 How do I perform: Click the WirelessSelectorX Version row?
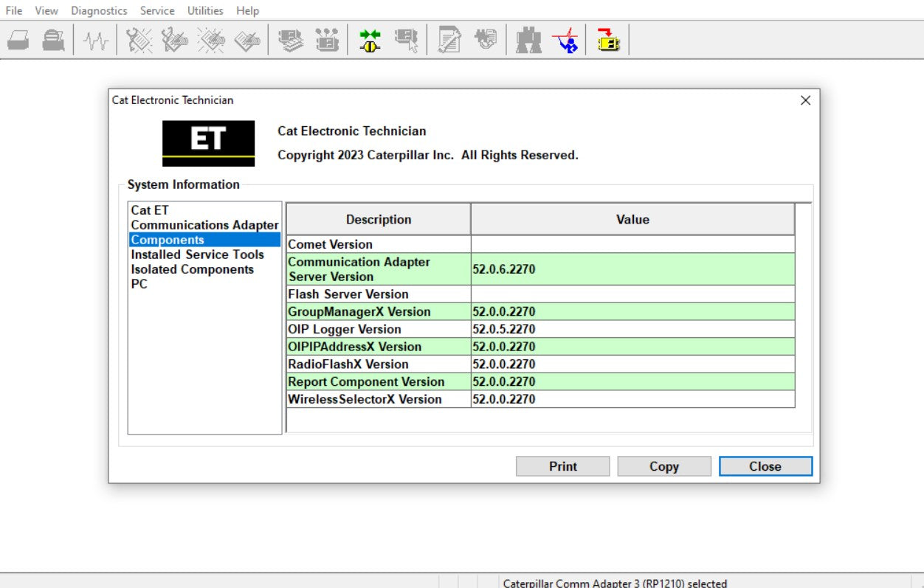tap(540, 399)
